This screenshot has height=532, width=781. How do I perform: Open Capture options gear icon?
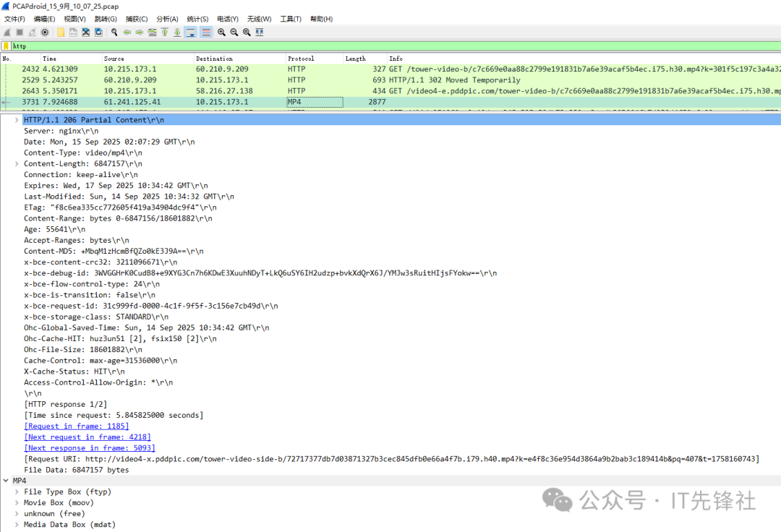pyautogui.click(x=45, y=33)
